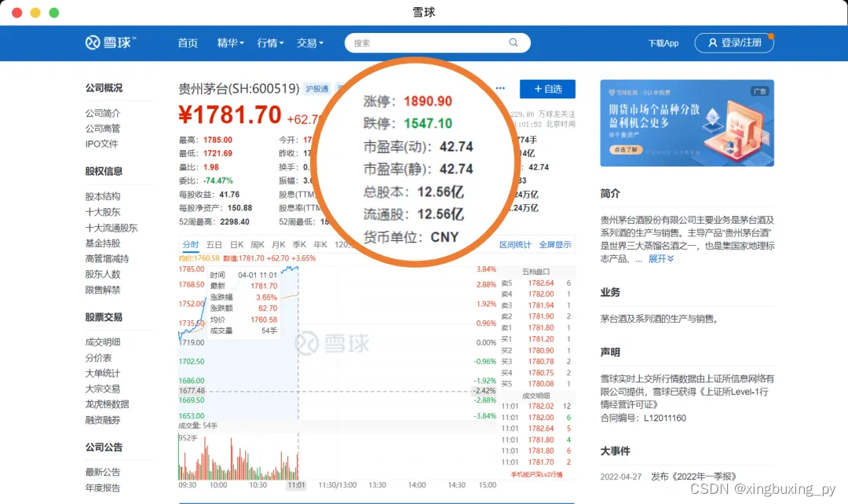Focus the 搜索 search field

437,42
